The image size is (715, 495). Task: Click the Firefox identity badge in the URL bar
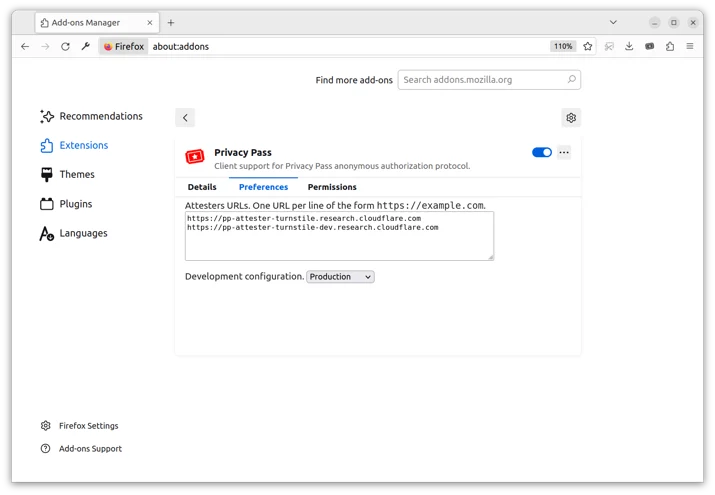pyautogui.click(x=124, y=46)
